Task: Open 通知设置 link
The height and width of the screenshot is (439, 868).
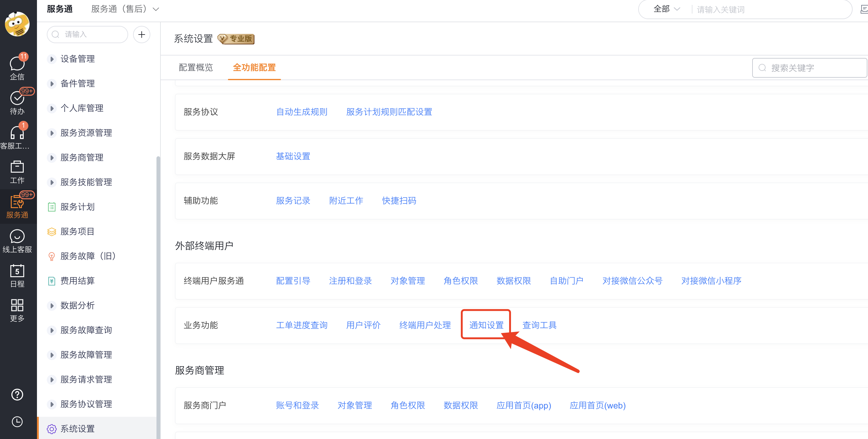Action: click(486, 325)
